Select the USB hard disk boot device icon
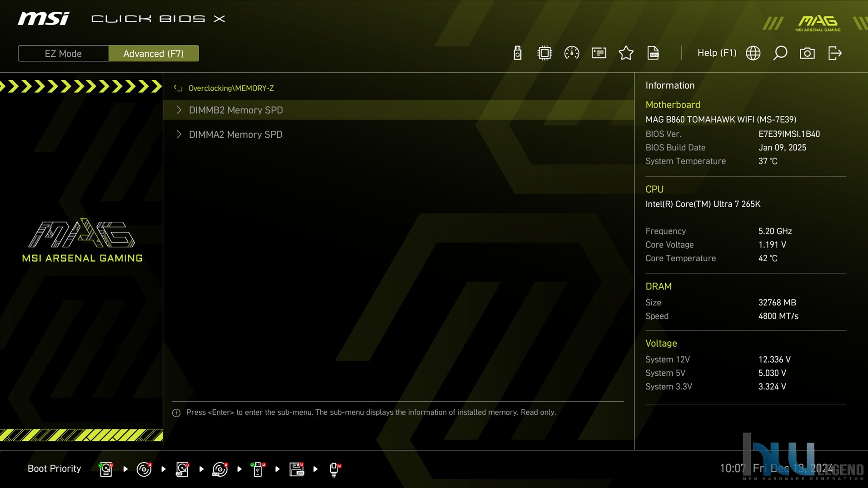Image resolution: width=868 pixels, height=488 pixels. [182, 469]
